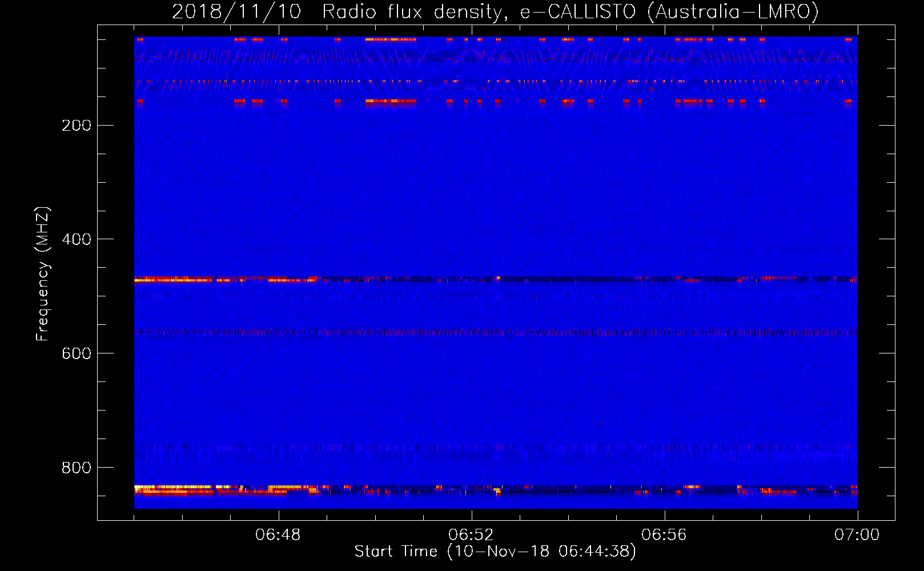
Task: Click the 06:52 time tick label
Action: 471,535
